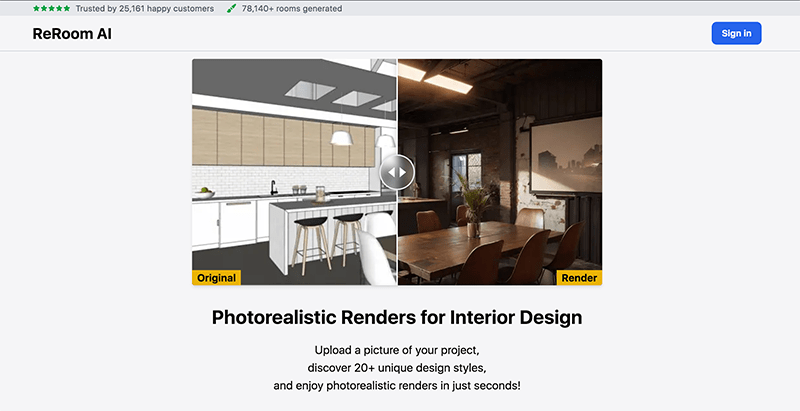Select the yellow Render label badge
This screenshot has height=411, width=800.
579,277
